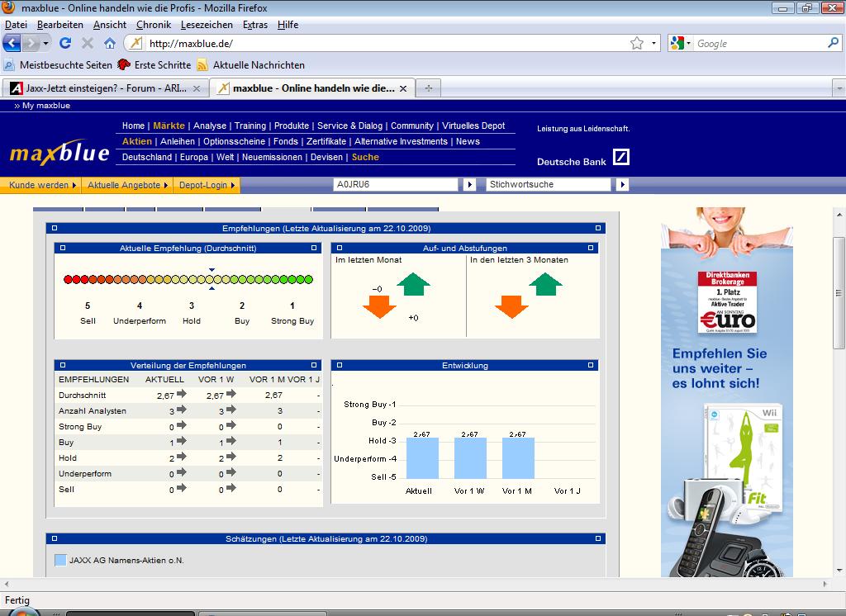Click the JAXX AG blue legend swatch
This screenshot has height=616, width=846.
pyautogui.click(x=60, y=561)
